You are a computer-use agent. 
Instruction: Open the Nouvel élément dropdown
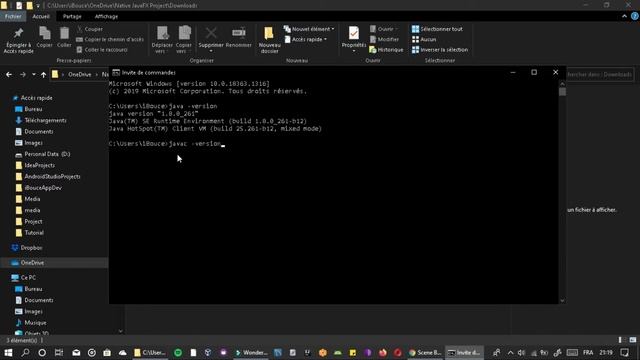(309, 29)
